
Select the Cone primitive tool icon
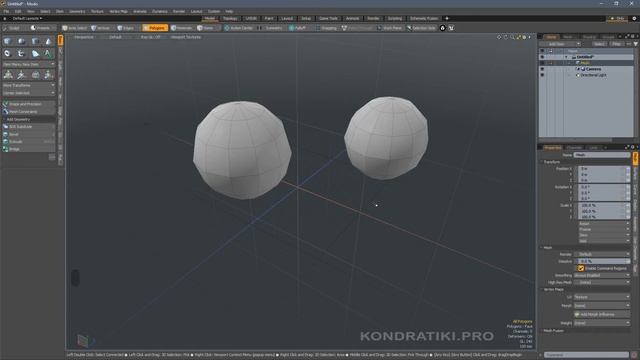pyautogui.click(x=48, y=41)
